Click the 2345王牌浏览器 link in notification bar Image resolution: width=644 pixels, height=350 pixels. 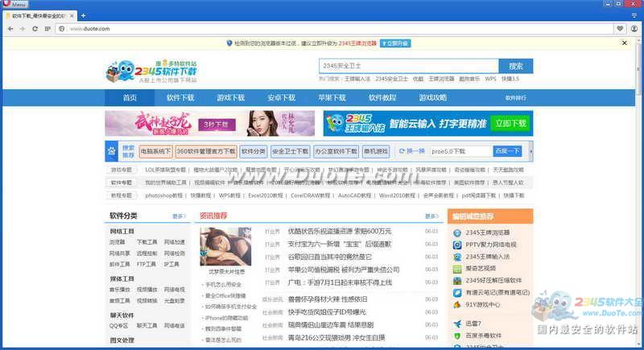[357, 43]
